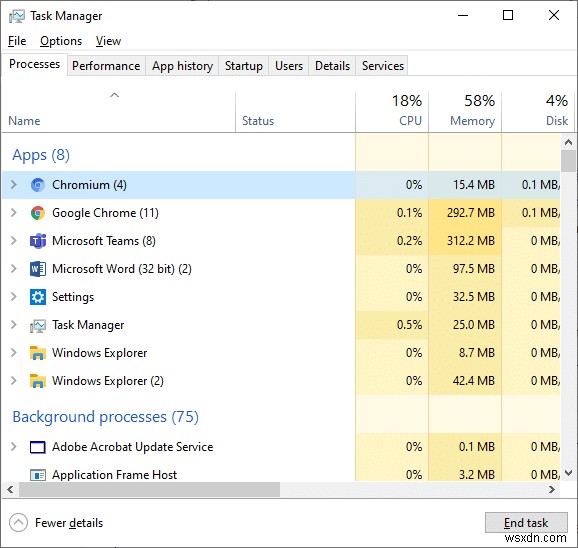Expand the Task Manager process row

click(14, 325)
